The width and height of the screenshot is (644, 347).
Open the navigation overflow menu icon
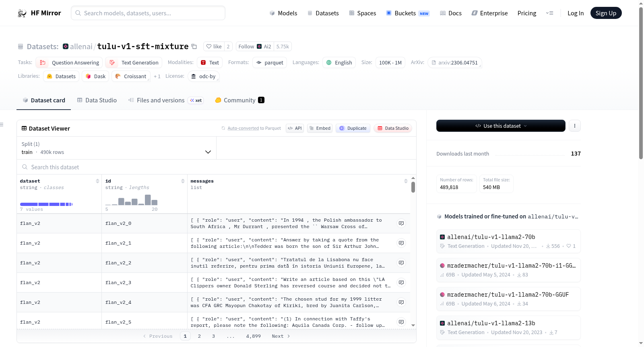click(549, 13)
